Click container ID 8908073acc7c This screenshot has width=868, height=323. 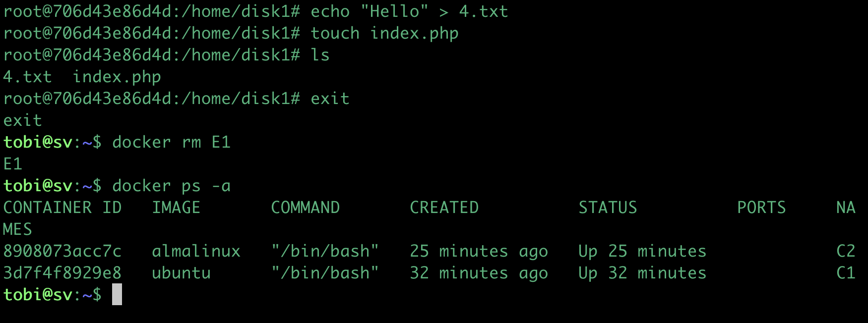coord(62,251)
